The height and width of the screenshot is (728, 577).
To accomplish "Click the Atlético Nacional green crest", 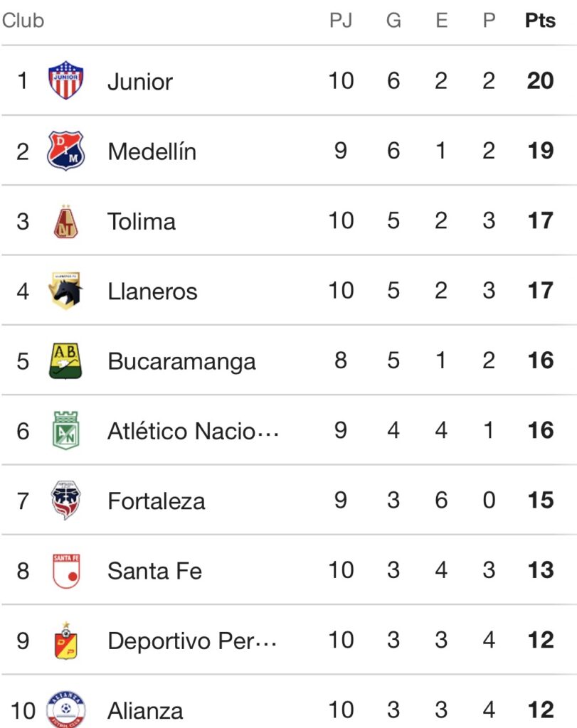I will click(65, 430).
